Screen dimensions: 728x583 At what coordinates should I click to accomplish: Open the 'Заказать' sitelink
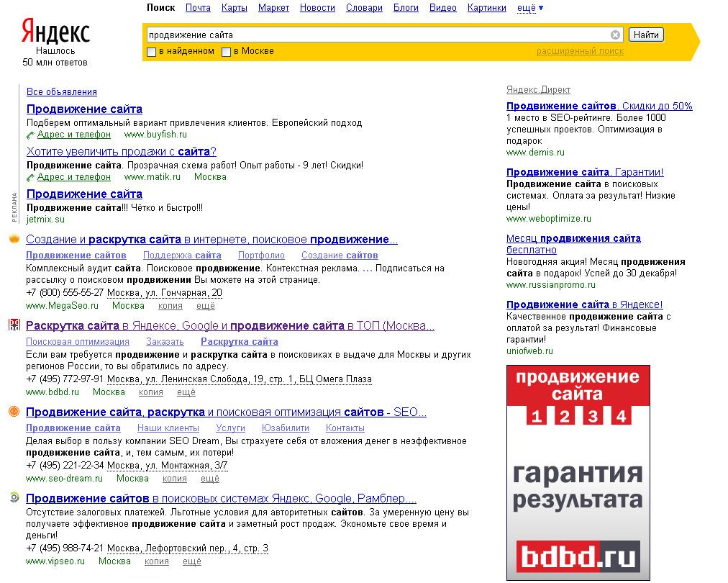click(x=165, y=341)
